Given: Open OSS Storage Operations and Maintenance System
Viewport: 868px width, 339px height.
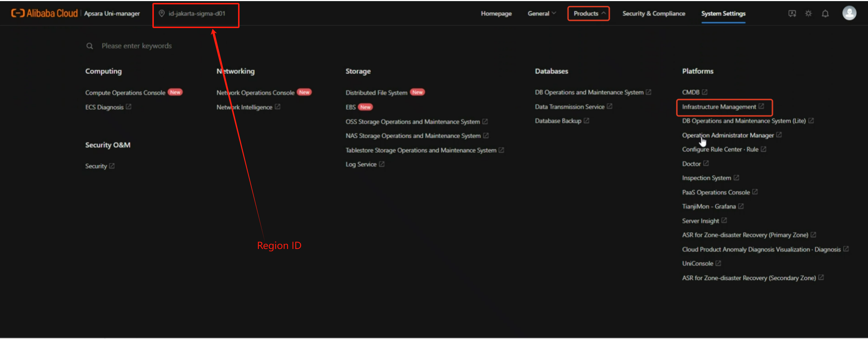Looking at the screenshot, I should coord(413,121).
